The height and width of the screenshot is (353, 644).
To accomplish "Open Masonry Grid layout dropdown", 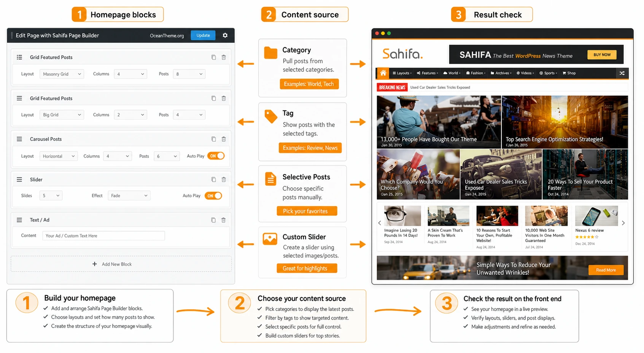I will (x=62, y=74).
